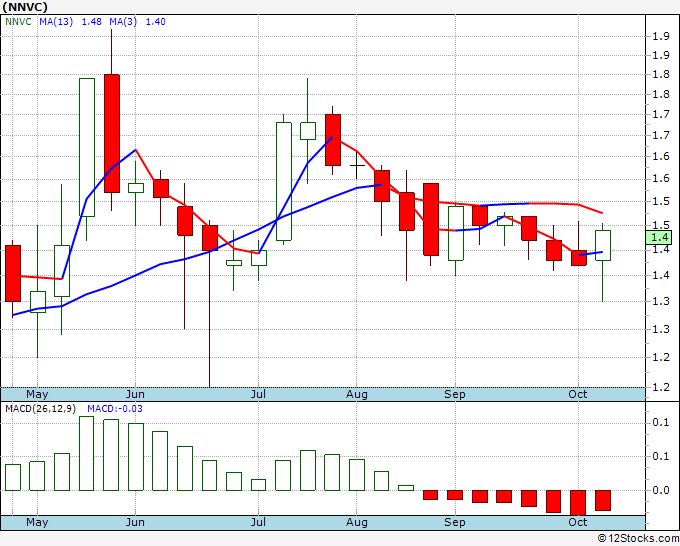Select Oct on the MACD panel time axis

(579, 522)
